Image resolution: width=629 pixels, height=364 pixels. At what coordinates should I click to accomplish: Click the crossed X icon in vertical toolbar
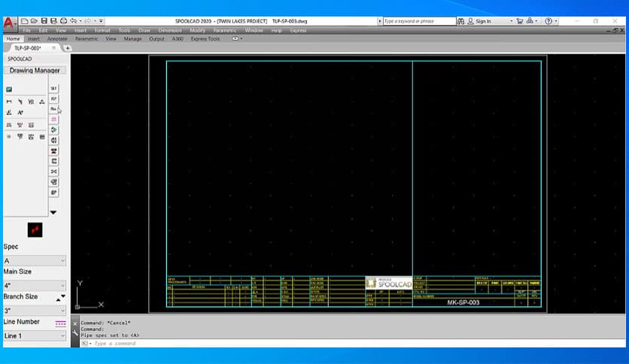[53, 171]
